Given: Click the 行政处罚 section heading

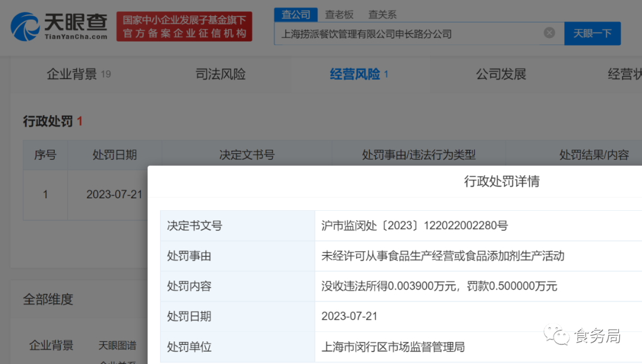Looking at the screenshot, I should 52,121.
